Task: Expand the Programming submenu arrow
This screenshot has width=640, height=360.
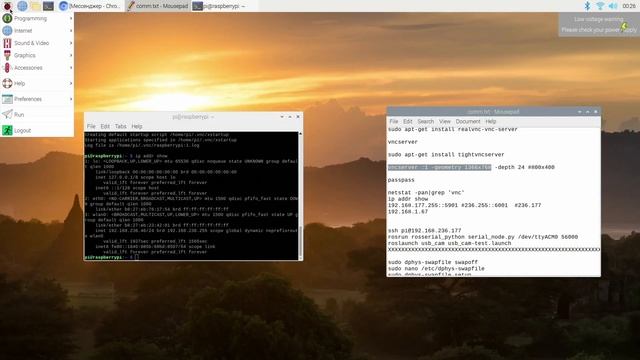Action: point(71,18)
